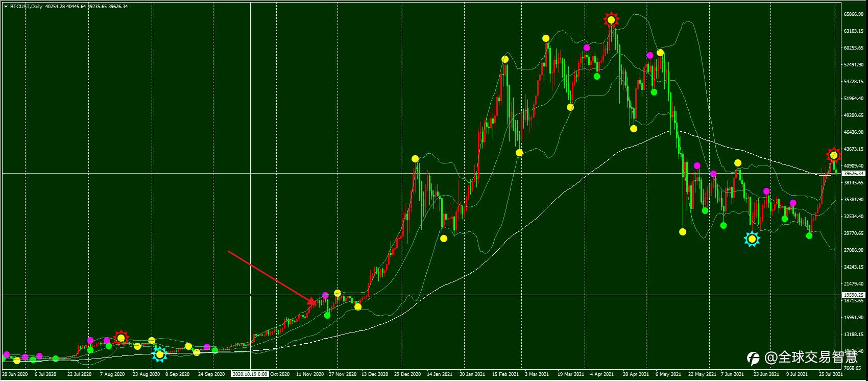Click the 20 Apr 2021 date label
Image resolution: width=868 pixels, height=381 pixels.
coord(636,374)
